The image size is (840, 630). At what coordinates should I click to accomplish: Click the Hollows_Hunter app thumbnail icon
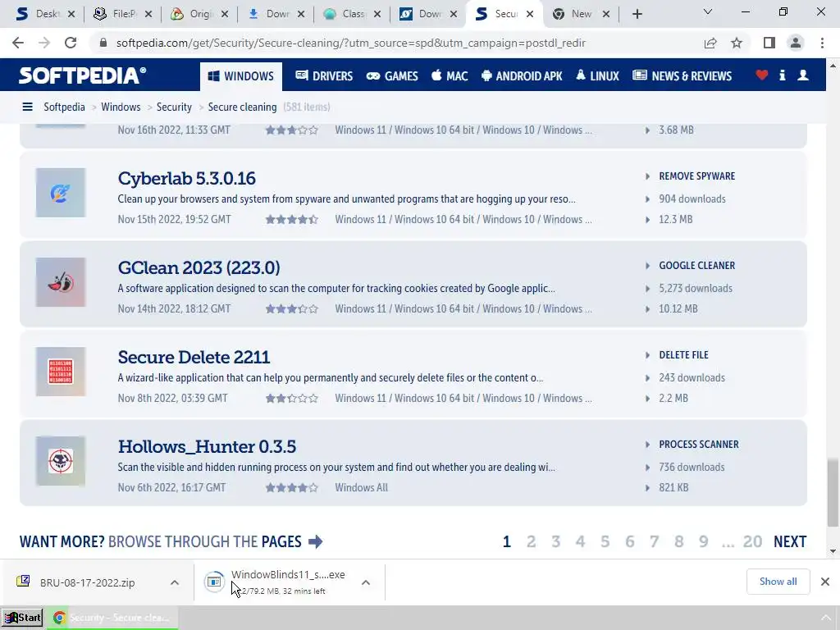click(x=61, y=461)
